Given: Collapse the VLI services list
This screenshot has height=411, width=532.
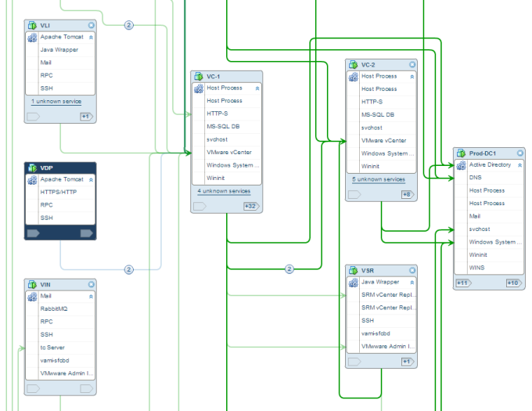Looking at the screenshot, I should [x=91, y=38].
